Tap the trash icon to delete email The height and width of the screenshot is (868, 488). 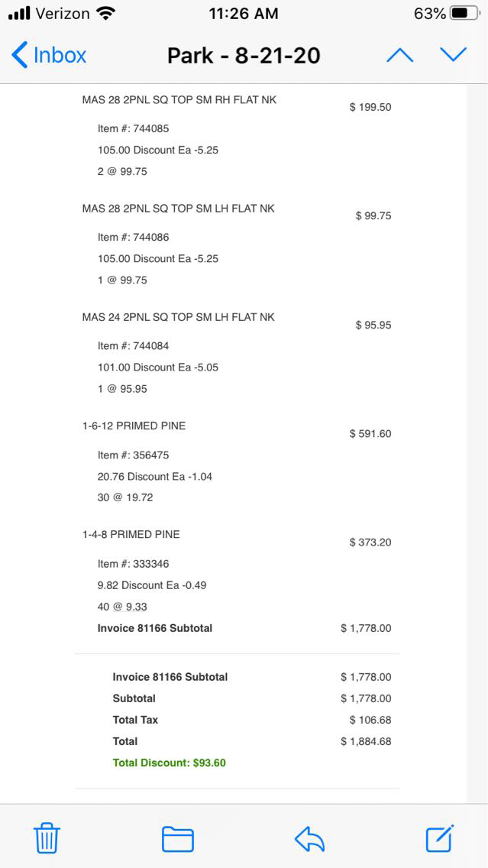pos(47,838)
